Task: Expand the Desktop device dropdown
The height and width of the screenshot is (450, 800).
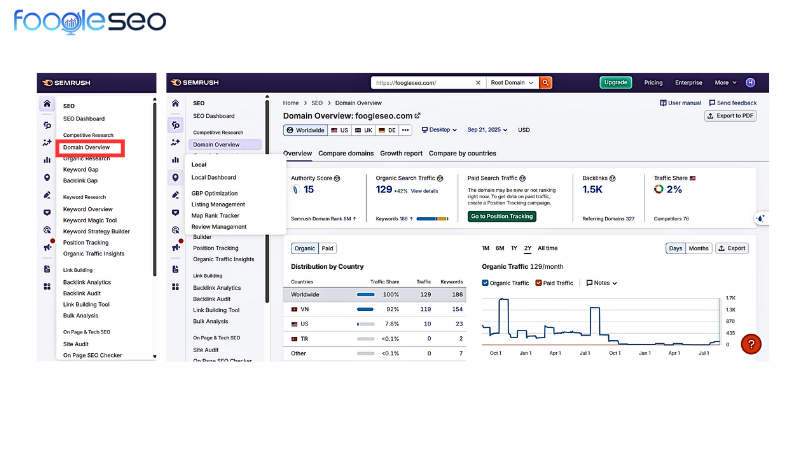Action: coord(439,130)
